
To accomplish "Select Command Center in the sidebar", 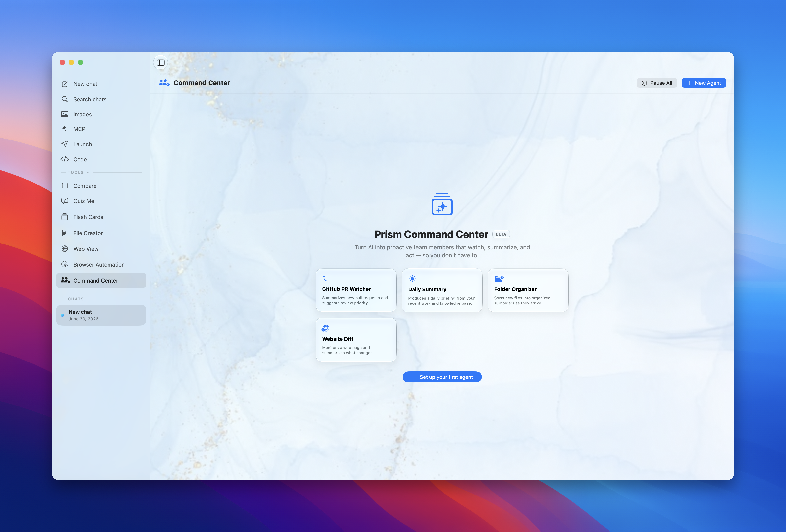I will tap(101, 280).
